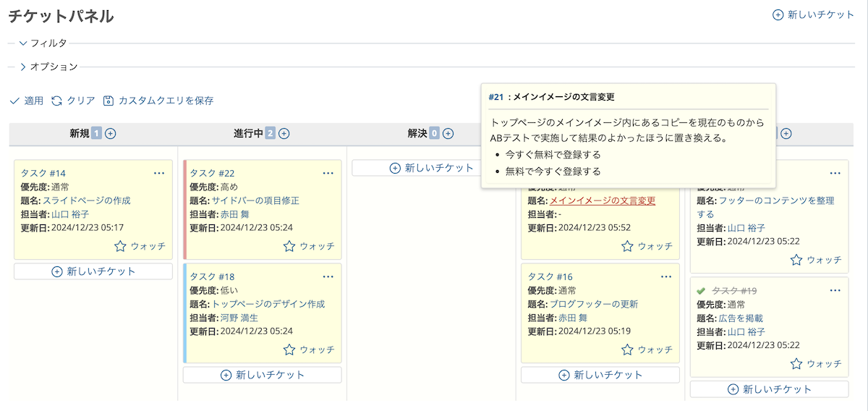The width and height of the screenshot is (868, 411).
Task: Expand the オプション section
Action: click(x=24, y=67)
